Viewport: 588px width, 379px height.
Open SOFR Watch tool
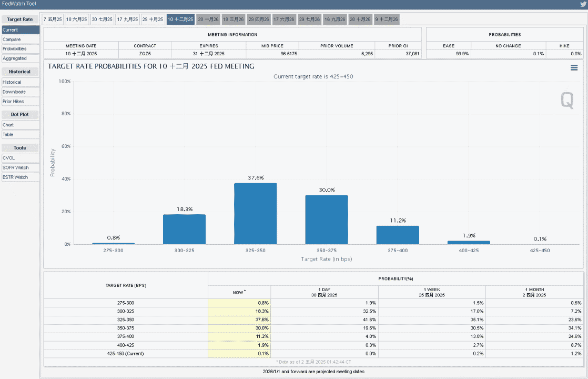(x=21, y=168)
